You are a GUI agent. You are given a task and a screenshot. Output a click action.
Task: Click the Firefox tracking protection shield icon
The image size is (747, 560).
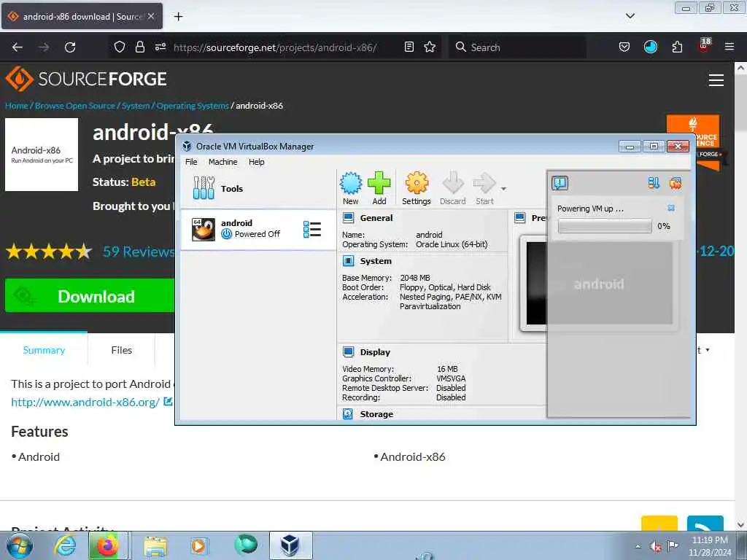(120, 47)
